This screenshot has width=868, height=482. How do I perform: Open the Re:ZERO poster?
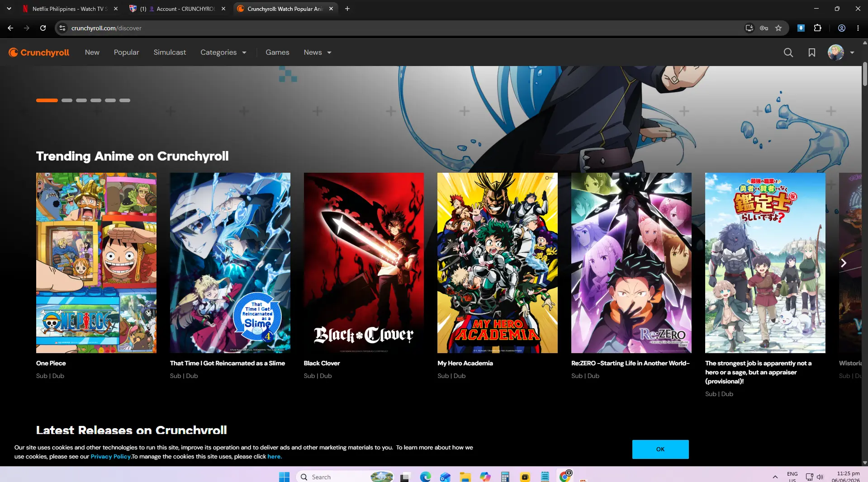point(631,263)
